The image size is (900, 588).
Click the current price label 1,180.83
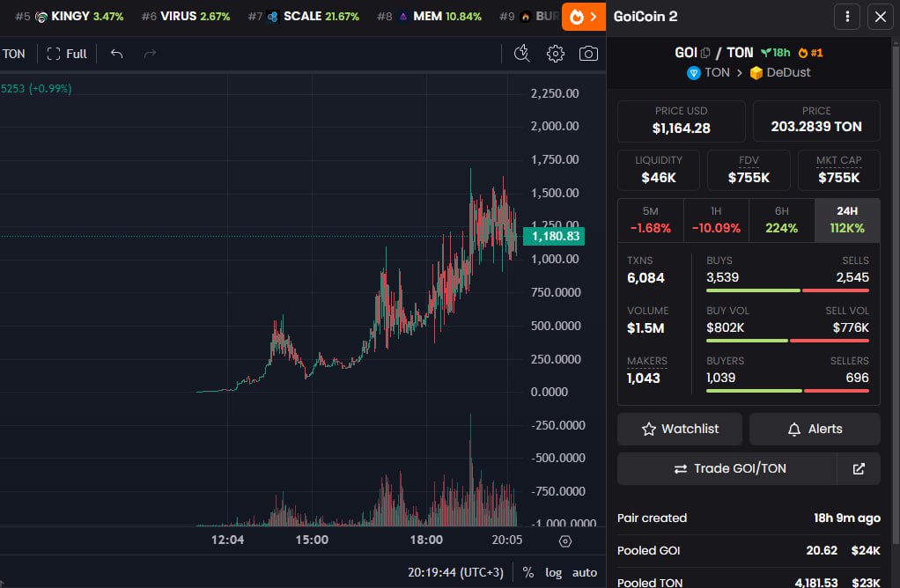tap(554, 236)
